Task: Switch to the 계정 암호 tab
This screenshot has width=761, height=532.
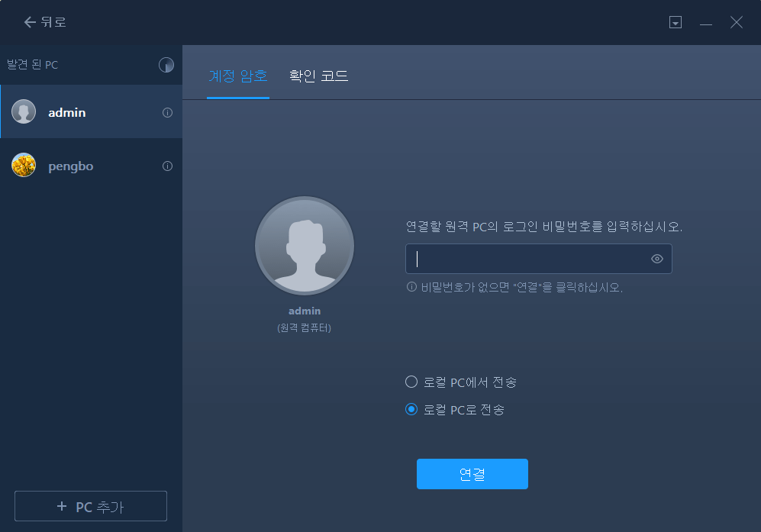Action: 238,76
